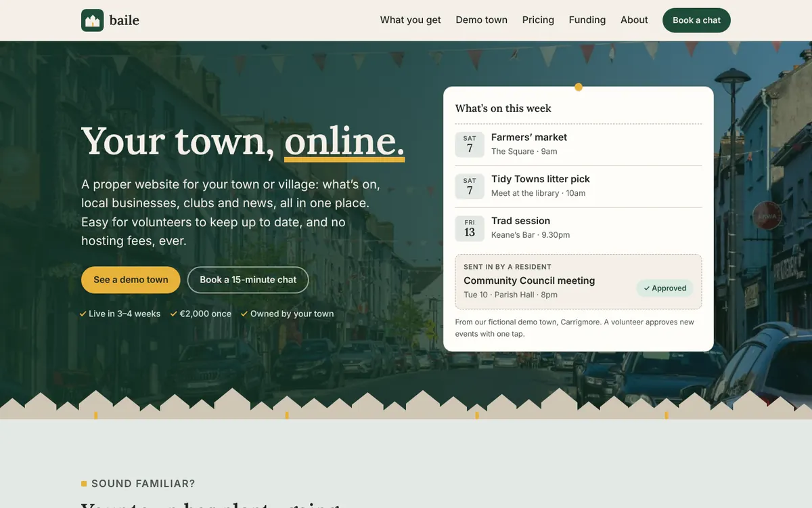The height and width of the screenshot is (508, 812).
Task: Click Meet at the library · 10am detail
Action: (539, 194)
